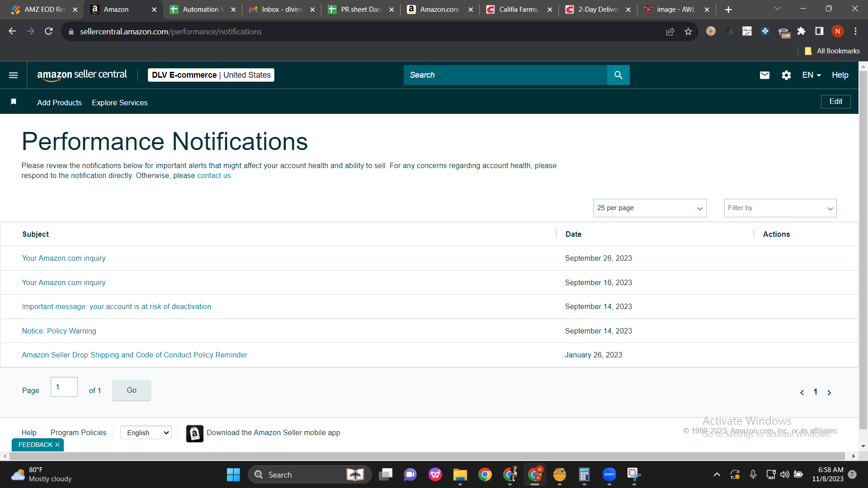Expand the 25 per page dropdown
Image resolution: width=868 pixels, height=488 pixels.
(650, 208)
